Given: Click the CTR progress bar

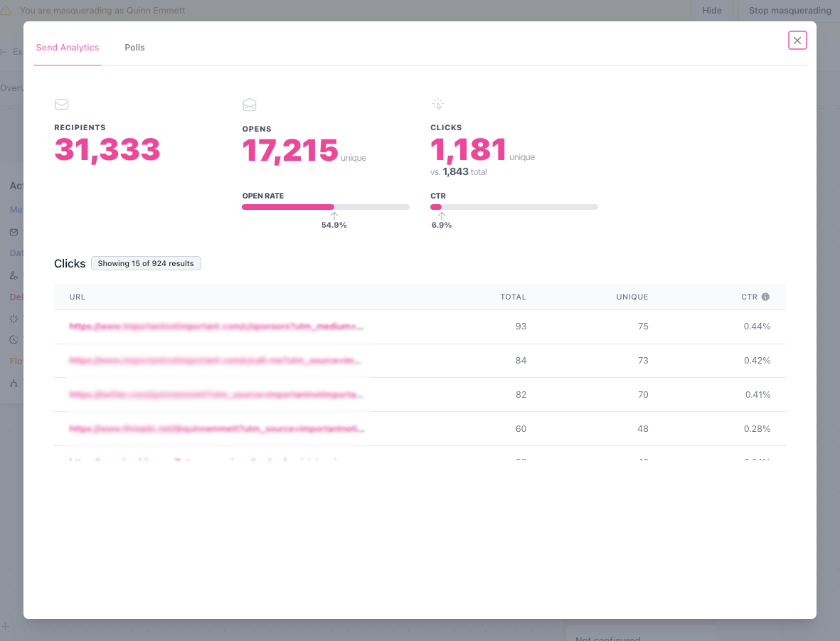Looking at the screenshot, I should click(x=514, y=207).
